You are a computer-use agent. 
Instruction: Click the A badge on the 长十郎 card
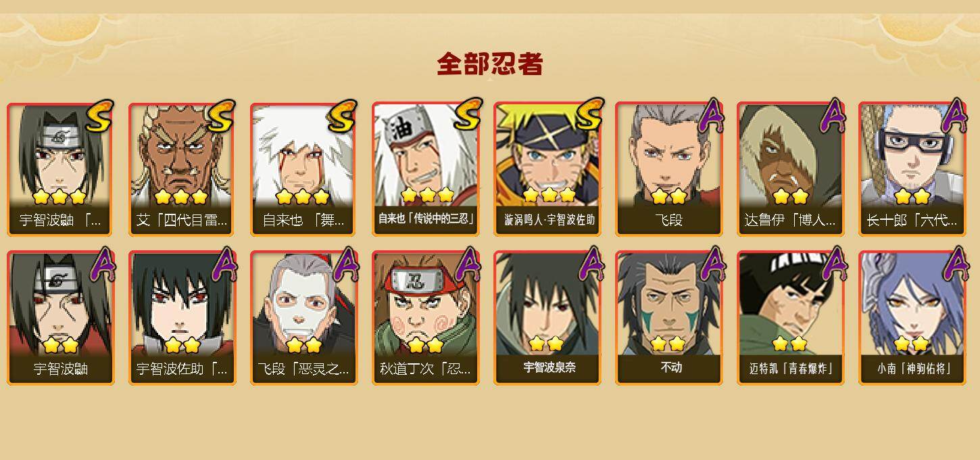tap(954, 116)
